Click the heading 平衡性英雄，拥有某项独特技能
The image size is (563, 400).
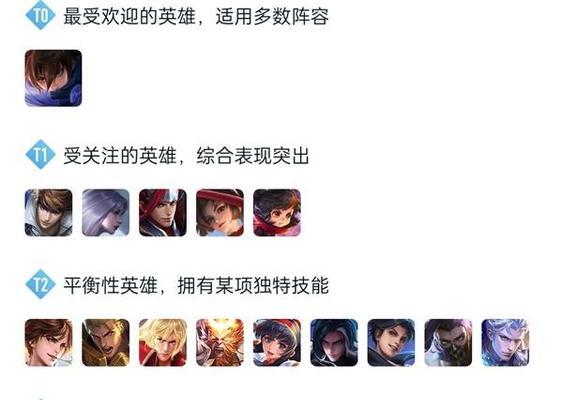[x=196, y=285]
